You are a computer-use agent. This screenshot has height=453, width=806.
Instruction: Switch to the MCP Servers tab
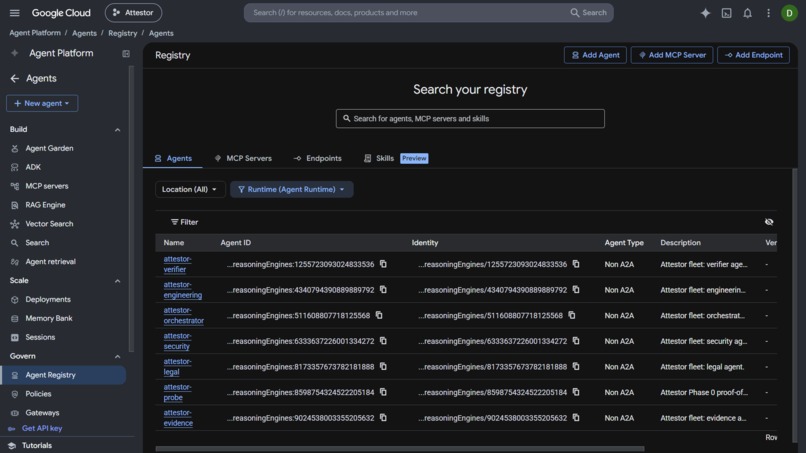243,158
